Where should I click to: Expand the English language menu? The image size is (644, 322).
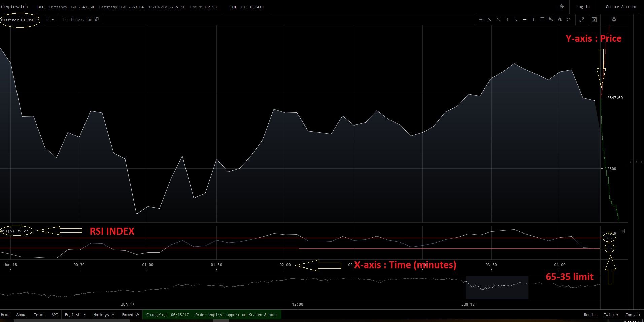75,315
